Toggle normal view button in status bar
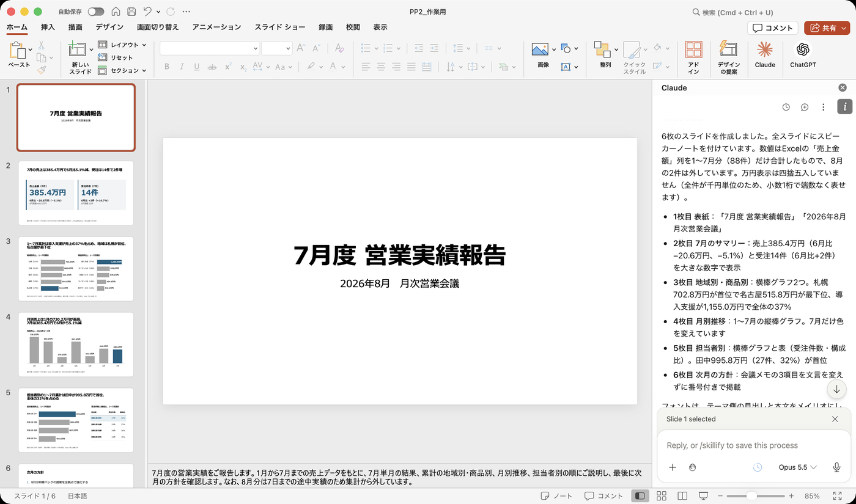The image size is (856, 504). 640,496
